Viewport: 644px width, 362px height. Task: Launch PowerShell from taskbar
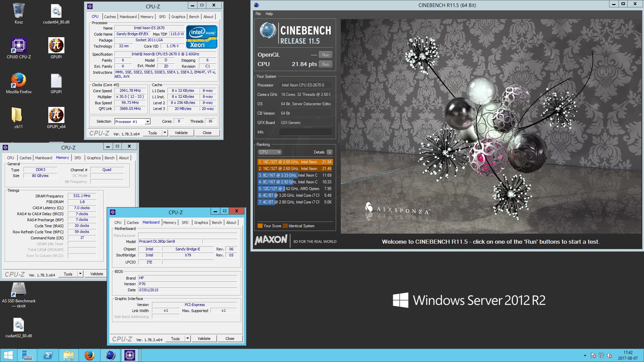tap(48, 355)
